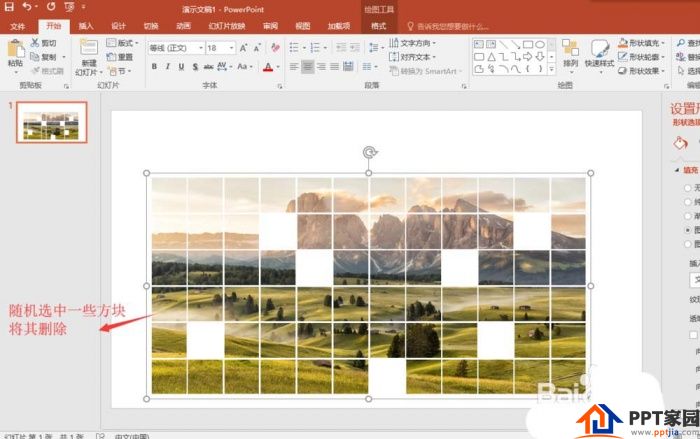700x439 pixels.
Task: Open the Shape Outline dropdown
Action: pyautogui.click(x=642, y=57)
